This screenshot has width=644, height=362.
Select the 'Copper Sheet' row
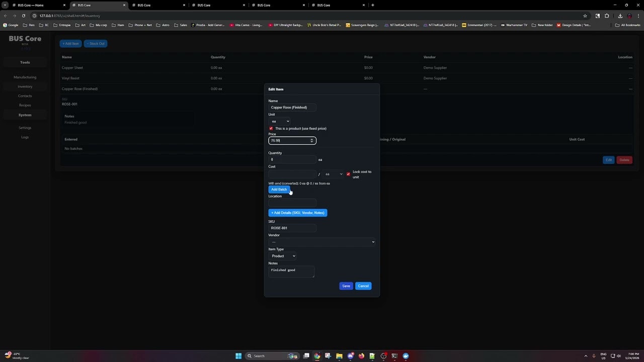[x=347, y=67]
